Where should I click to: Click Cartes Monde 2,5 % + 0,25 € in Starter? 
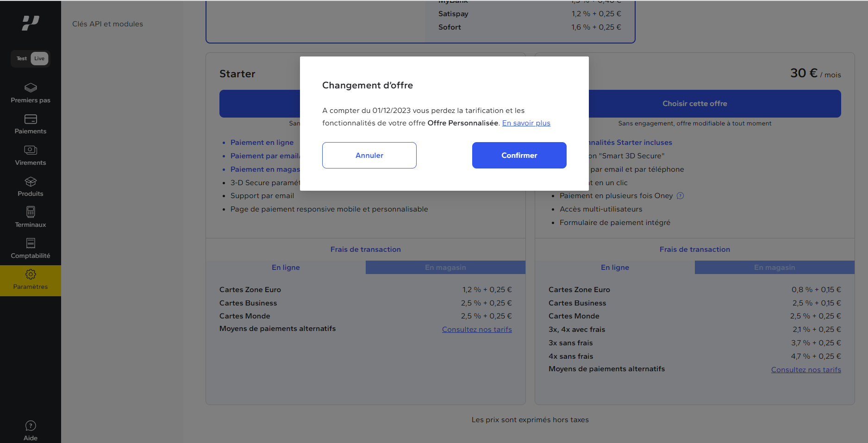[x=486, y=316]
